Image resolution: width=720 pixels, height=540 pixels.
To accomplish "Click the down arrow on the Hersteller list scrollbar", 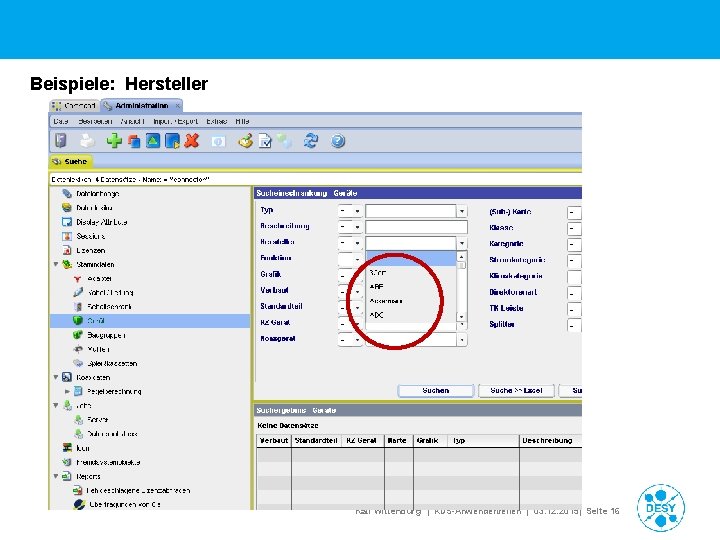I will [x=461, y=316].
